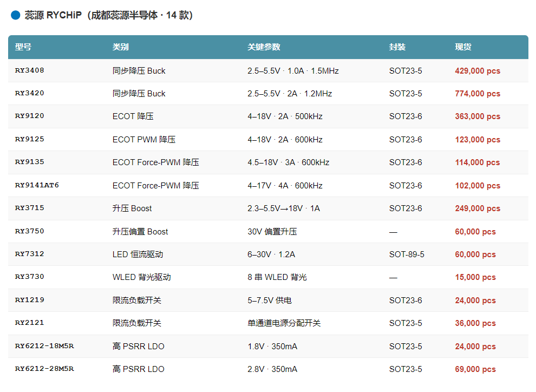536x392 pixels.
Task: Click parameters 4–17V · 4A · 600kHz
Action: [285, 186]
